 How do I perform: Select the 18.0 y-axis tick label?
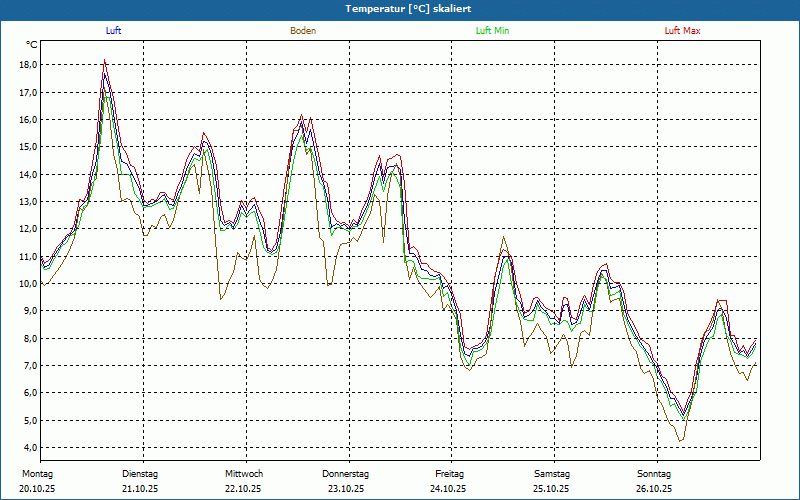pyautogui.click(x=28, y=65)
